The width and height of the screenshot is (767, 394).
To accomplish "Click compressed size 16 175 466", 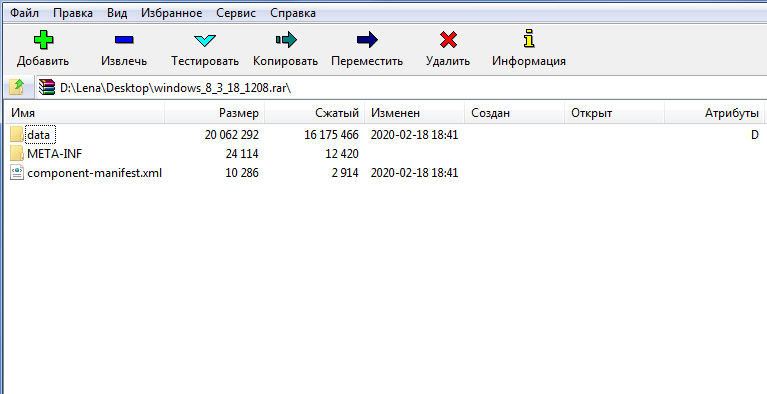I will point(331,135).
